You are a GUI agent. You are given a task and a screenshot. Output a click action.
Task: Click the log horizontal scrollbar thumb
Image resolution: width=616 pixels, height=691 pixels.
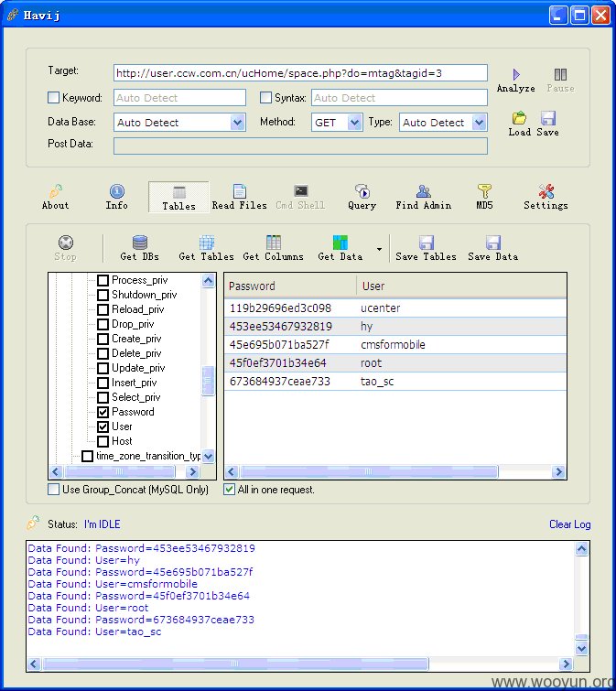[235, 664]
